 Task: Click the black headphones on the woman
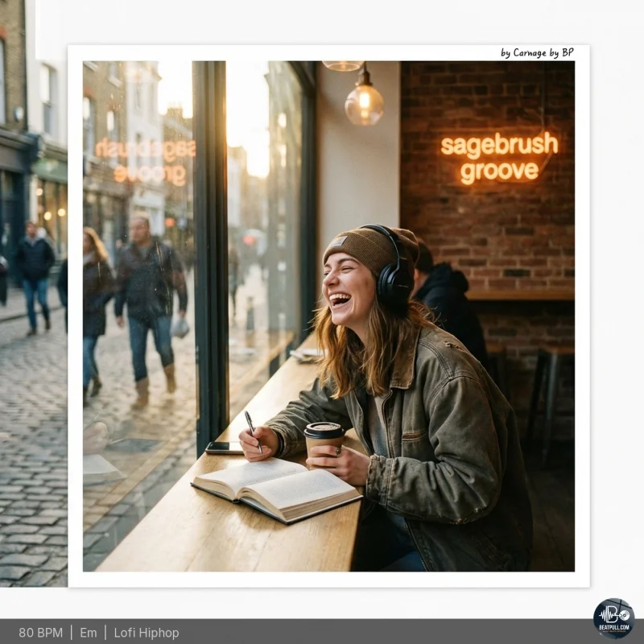coord(394,274)
